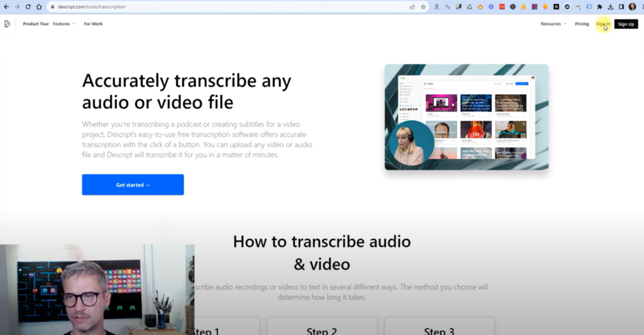Open the For Work menu item

coord(93,24)
